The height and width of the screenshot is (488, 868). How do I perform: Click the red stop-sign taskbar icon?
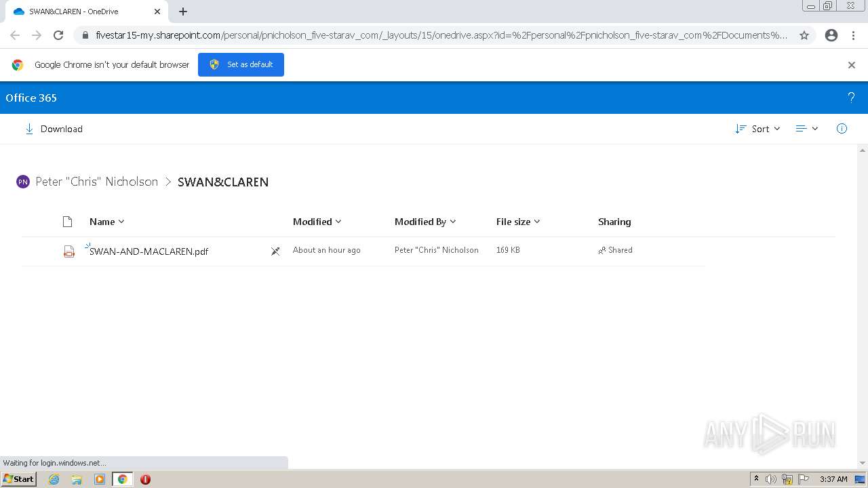point(145,479)
